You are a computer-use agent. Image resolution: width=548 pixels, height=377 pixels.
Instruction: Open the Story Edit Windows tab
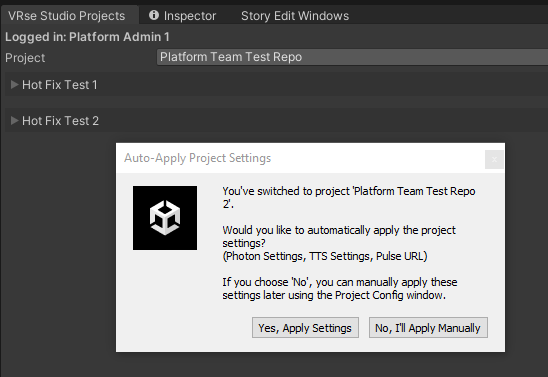point(295,16)
